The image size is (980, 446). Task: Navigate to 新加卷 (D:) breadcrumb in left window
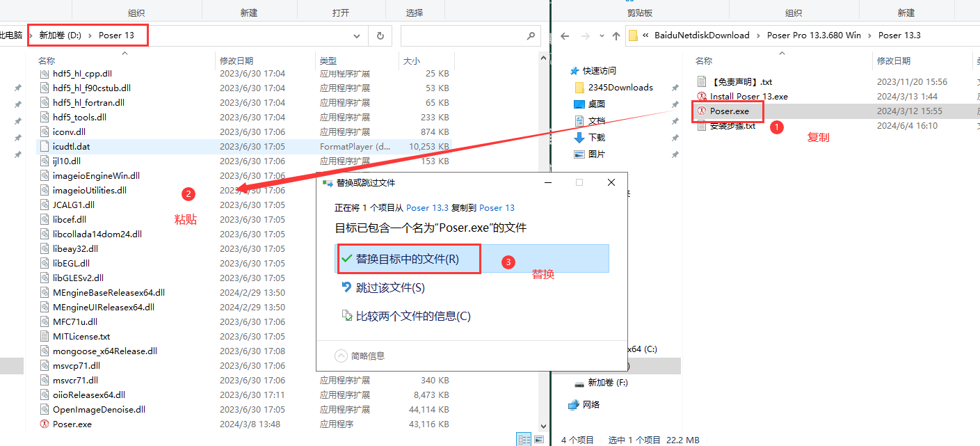point(61,35)
